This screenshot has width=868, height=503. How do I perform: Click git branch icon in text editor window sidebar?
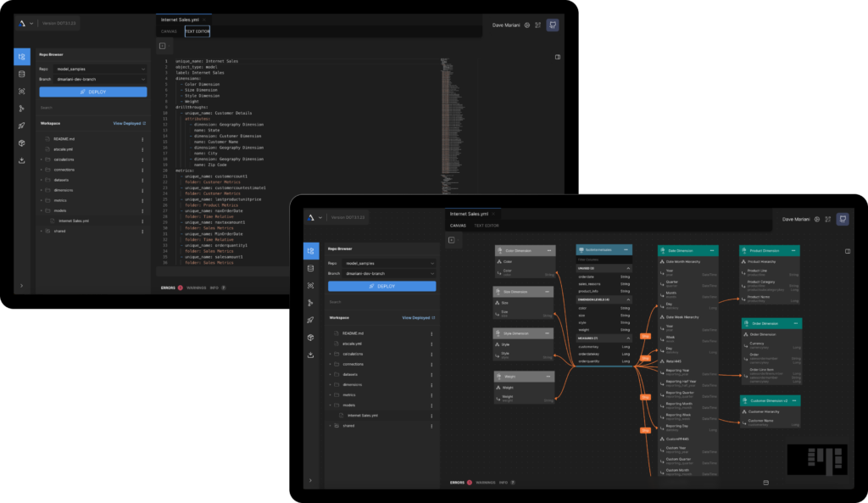[21, 109]
